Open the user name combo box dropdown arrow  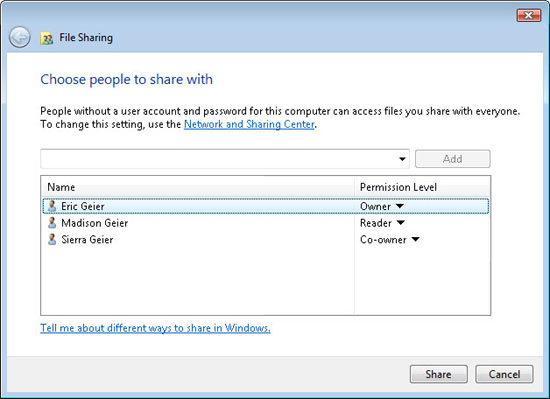pyautogui.click(x=402, y=159)
